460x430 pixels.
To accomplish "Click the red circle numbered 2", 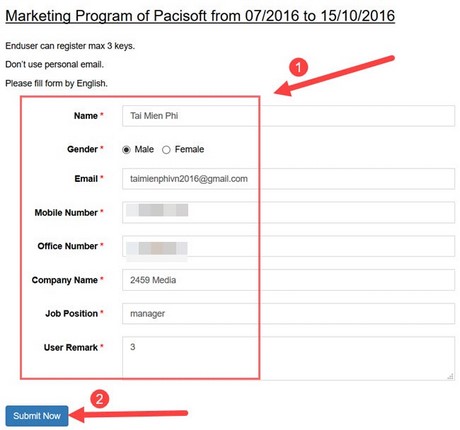I will point(99,399).
